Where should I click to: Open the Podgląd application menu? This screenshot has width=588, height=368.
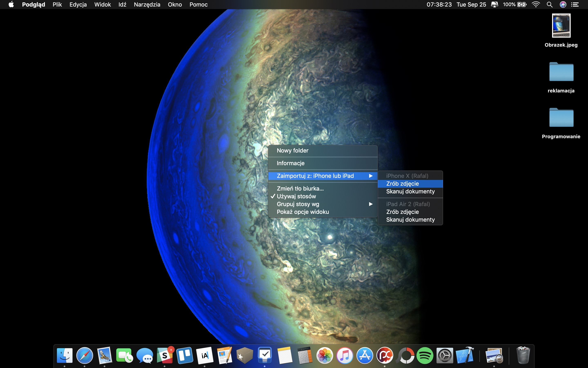pyautogui.click(x=33, y=4)
